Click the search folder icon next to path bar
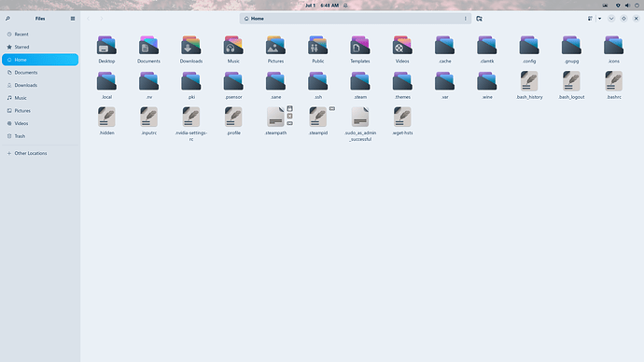644x362 pixels. 479,19
